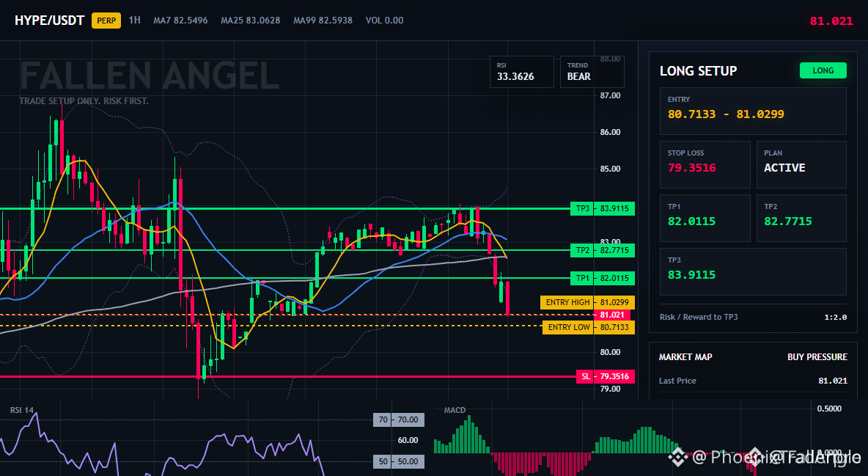
Task: Click the TP3 83.9115 card in panel
Action: pyautogui.click(x=753, y=271)
